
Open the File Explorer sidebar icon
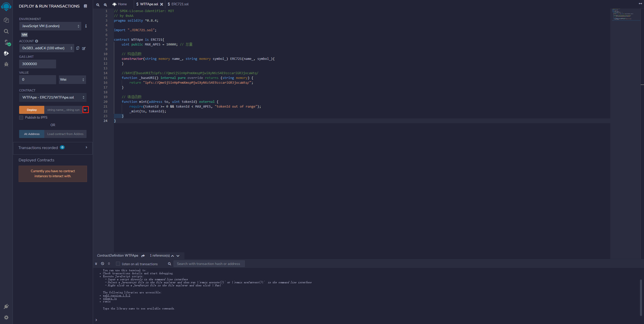[6, 20]
